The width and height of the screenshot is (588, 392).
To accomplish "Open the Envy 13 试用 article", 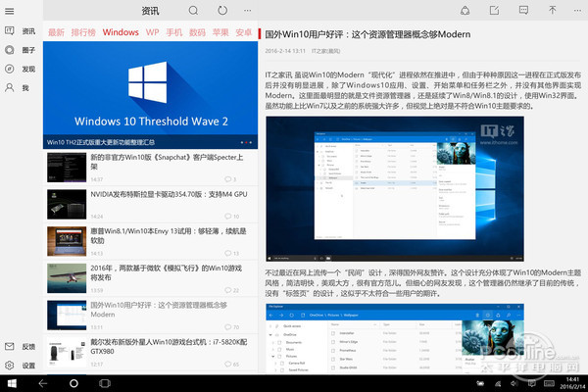I will pos(150,241).
